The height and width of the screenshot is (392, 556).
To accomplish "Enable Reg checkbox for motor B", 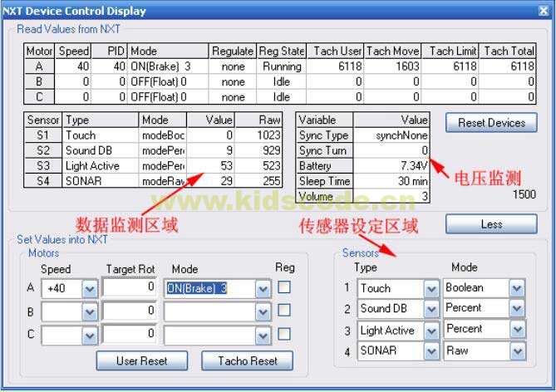I will (x=284, y=310).
